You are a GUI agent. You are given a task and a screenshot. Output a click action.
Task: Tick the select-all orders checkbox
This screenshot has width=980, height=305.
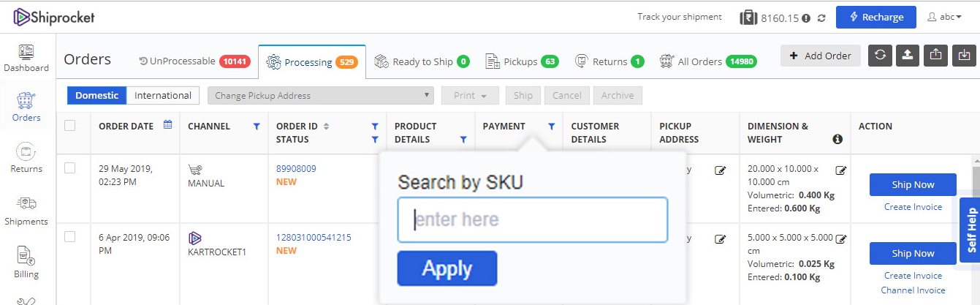70,126
